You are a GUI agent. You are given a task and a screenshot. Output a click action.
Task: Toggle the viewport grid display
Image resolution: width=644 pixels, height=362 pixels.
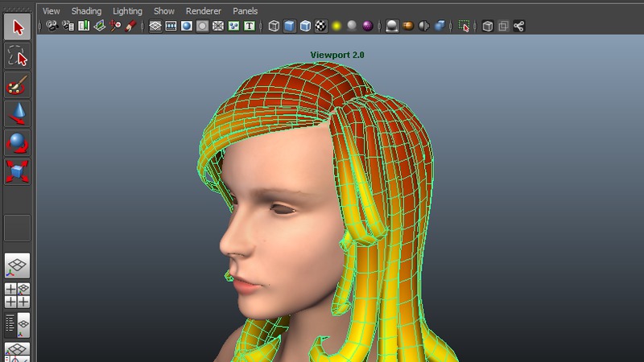155,26
